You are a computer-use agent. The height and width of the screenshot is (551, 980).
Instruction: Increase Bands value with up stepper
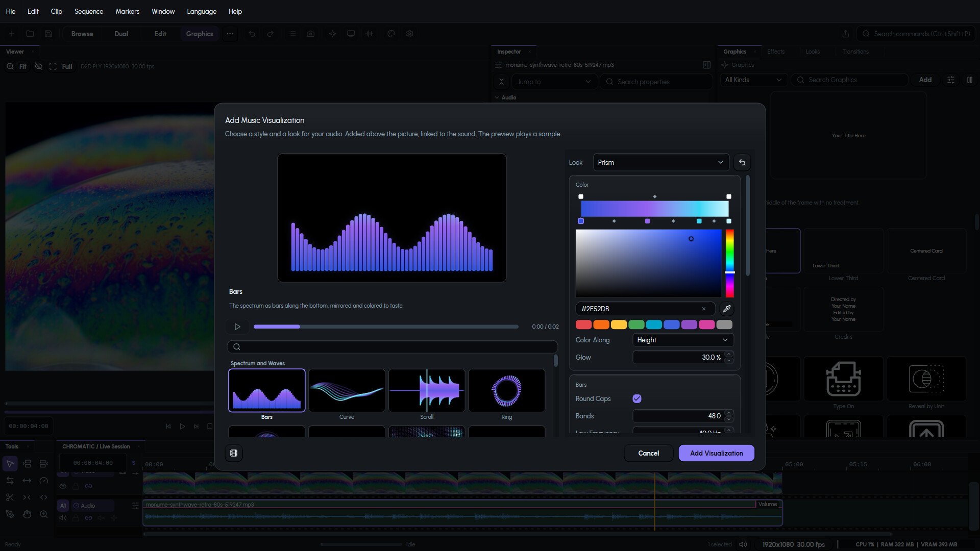tap(729, 413)
